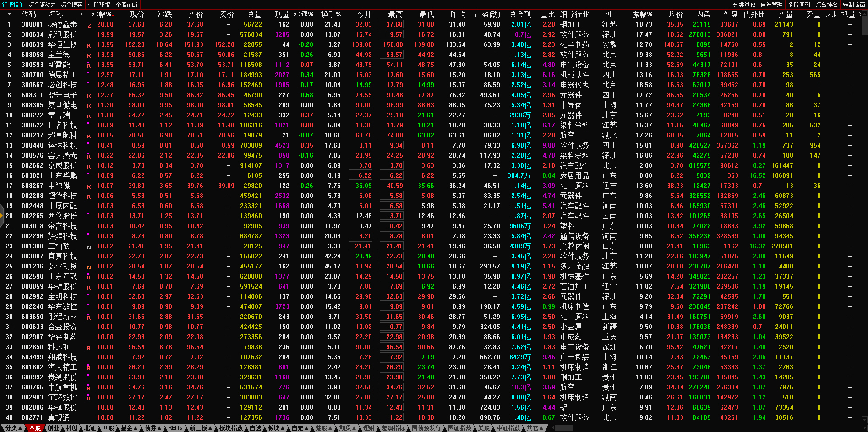Image resolution: width=868 pixels, height=432 pixels.
Task: Click the 分类过滤 button
Action: [x=744, y=5]
